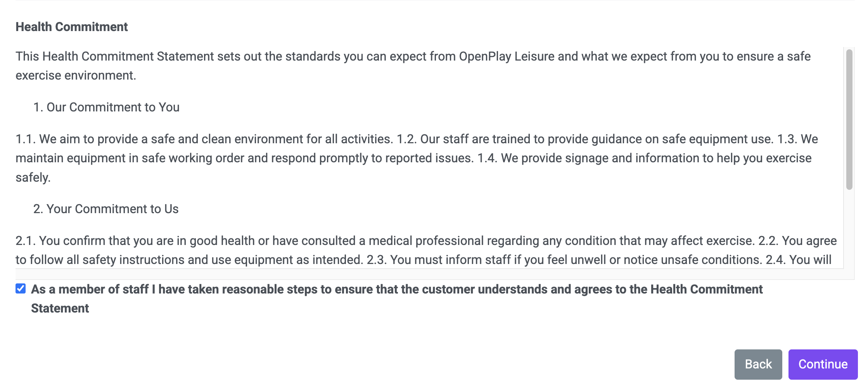Click the Health Commitment heading

coord(72,27)
